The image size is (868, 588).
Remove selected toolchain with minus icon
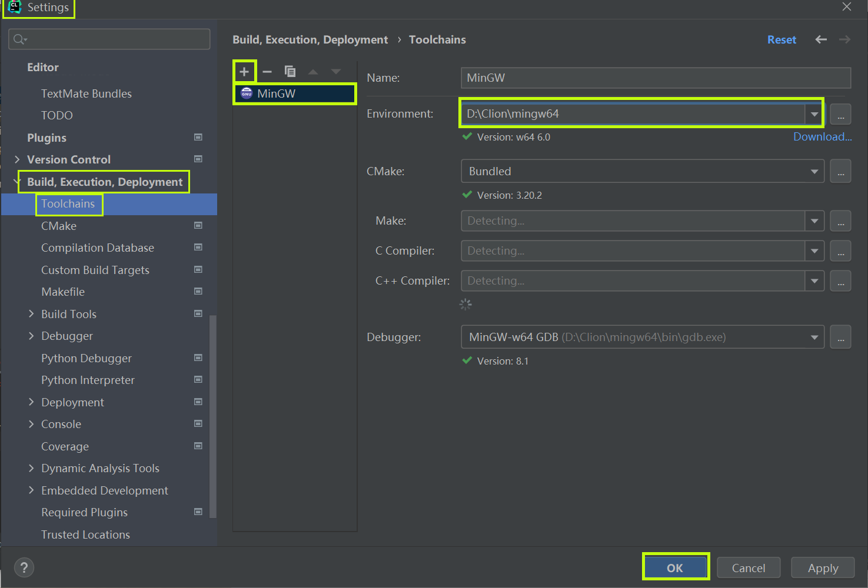(267, 72)
